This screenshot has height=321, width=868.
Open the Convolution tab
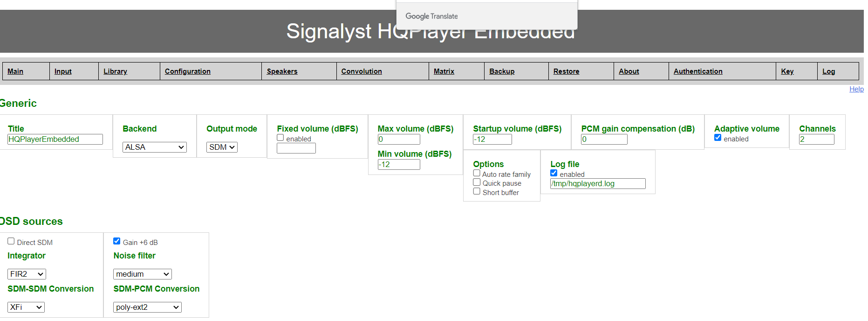362,71
